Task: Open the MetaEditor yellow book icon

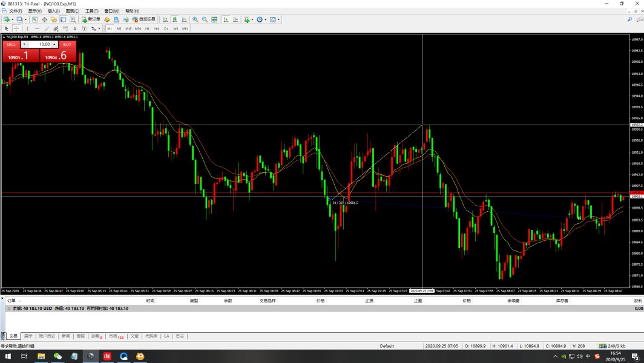Action: coord(107,19)
